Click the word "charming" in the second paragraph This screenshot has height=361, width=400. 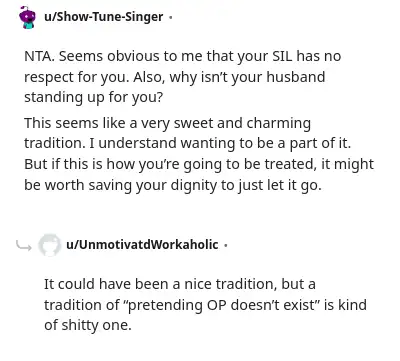pyautogui.click(x=279, y=123)
